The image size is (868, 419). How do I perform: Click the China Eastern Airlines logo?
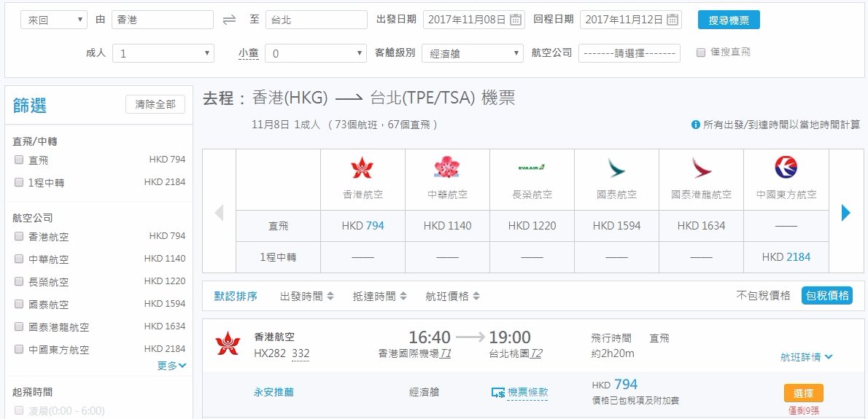[786, 168]
